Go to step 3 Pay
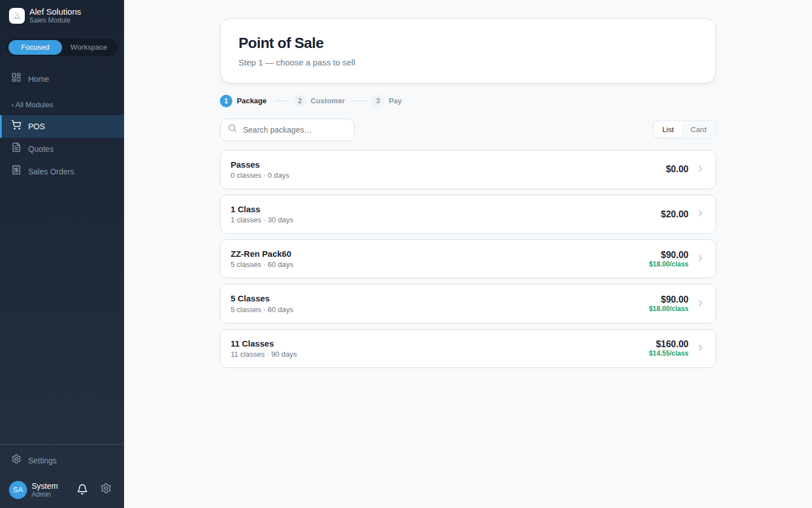Viewport: 812px width, 508px height. [x=387, y=101]
